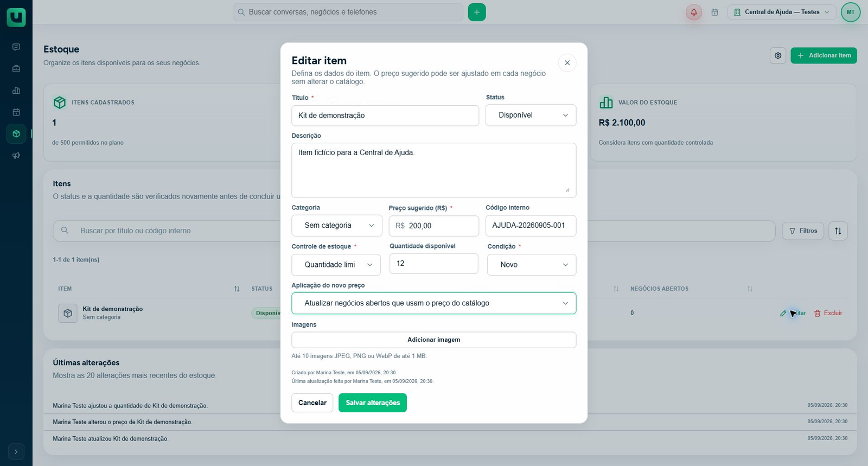Click the Adicionar item button

[x=824, y=55]
